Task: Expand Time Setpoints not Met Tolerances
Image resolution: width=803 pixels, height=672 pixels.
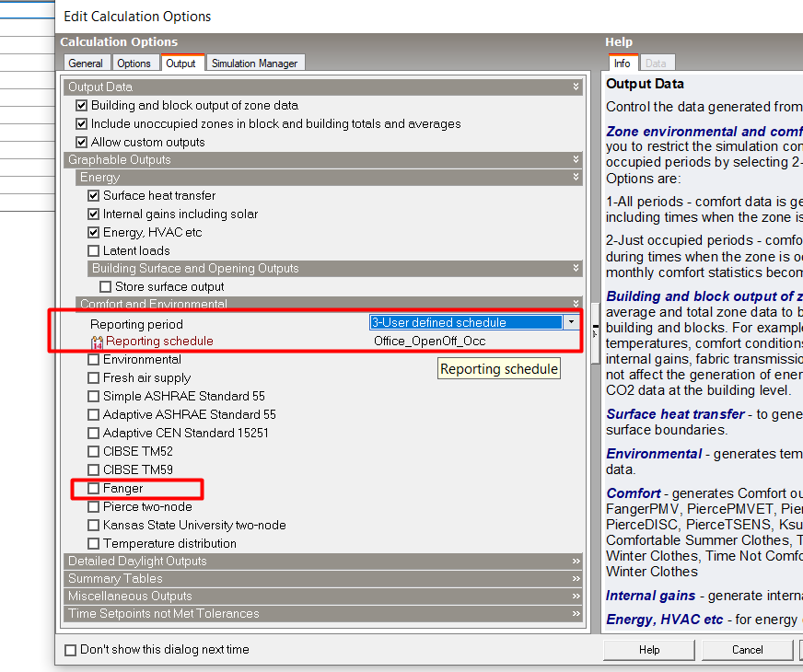Action: click(576, 613)
